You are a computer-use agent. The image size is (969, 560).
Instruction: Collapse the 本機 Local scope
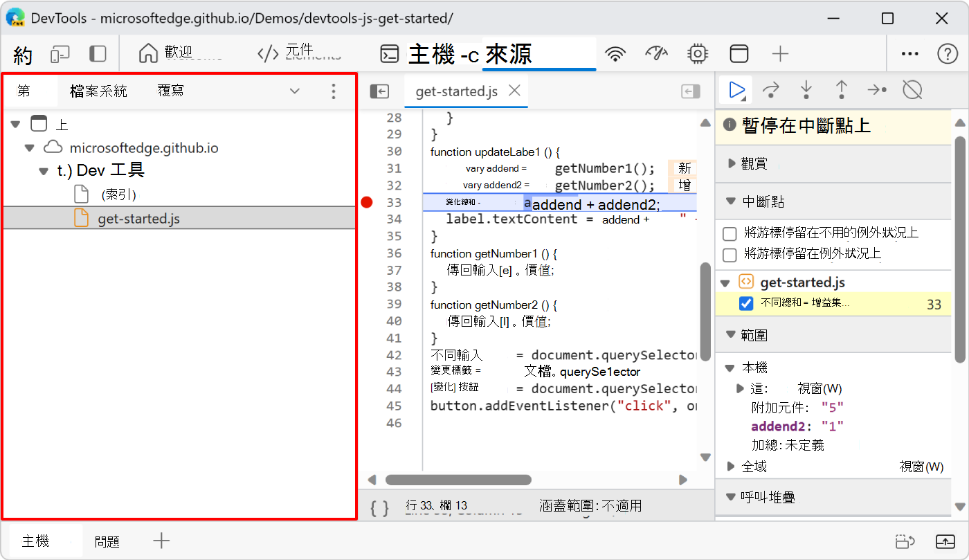pos(730,368)
